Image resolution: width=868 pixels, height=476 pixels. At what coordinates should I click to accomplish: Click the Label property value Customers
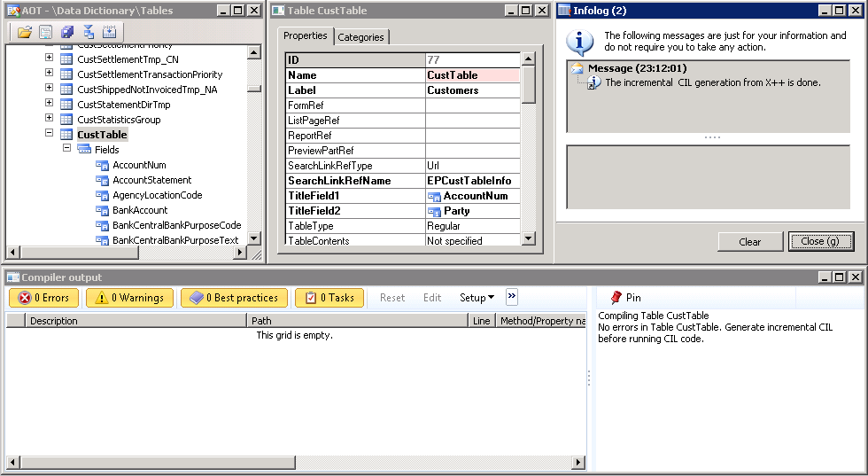tap(471, 90)
